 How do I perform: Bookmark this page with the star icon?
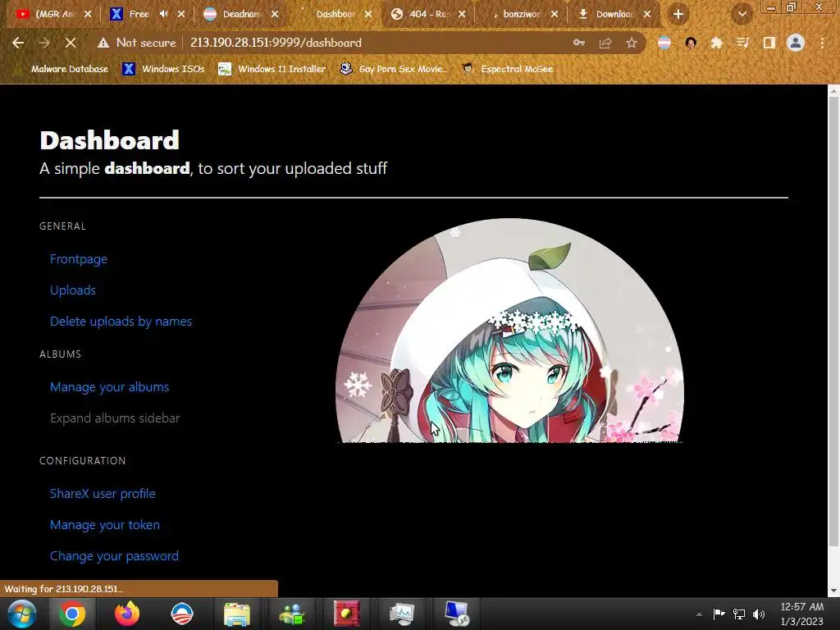coord(632,43)
